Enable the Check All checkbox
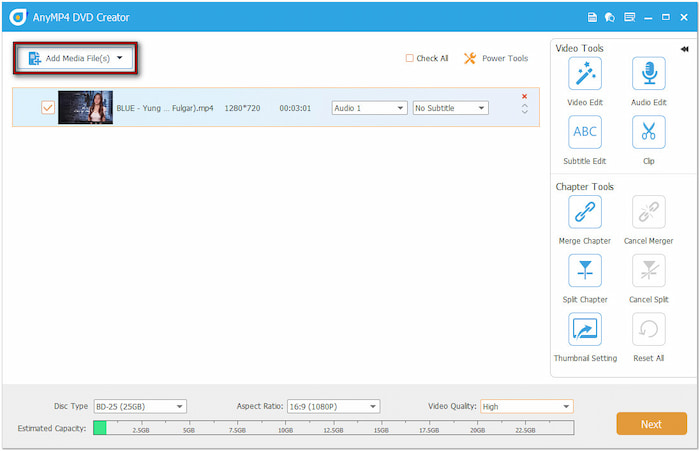Screen dimensions: 700x451 coord(410,58)
